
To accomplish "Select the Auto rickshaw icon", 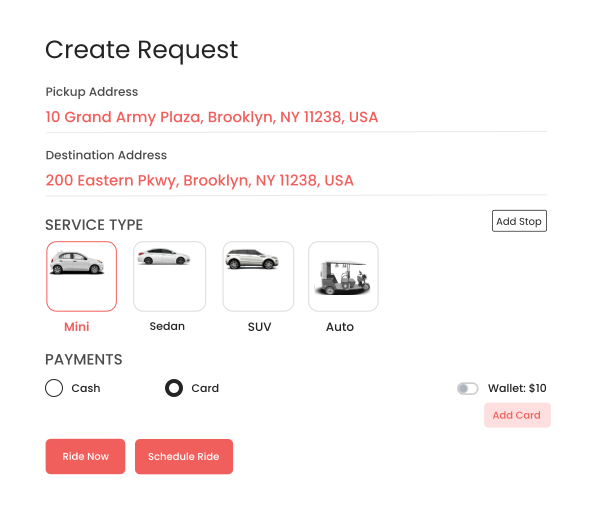I will coord(343,277).
